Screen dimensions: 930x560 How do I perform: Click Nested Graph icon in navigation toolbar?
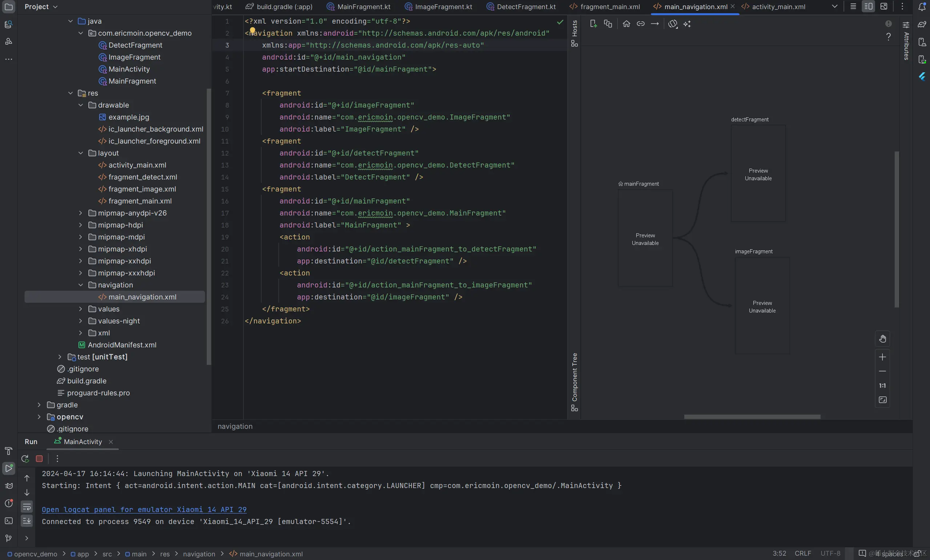pos(608,24)
